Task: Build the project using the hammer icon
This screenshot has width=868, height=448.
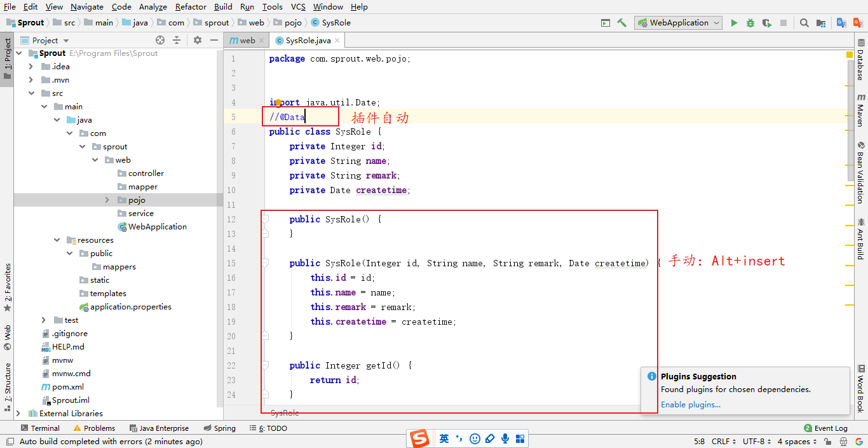Action: (622, 23)
